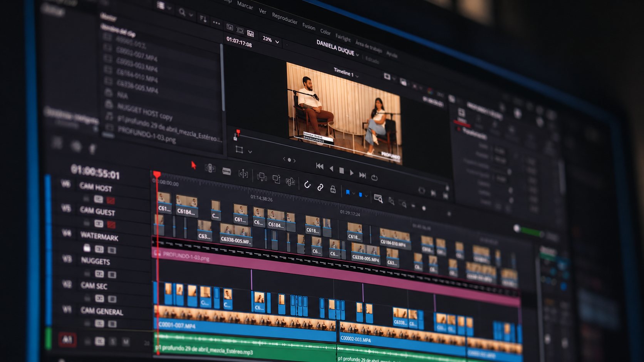Stop playback in the viewer
This screenshot has height=362, width=644.
(x=341, y=170)
